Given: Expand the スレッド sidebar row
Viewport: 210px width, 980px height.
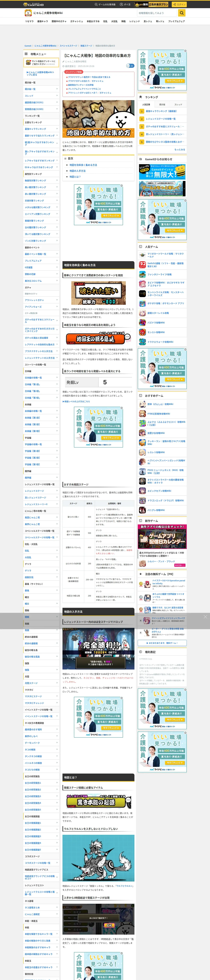Looking at the screenshot, I should tap(41, 96).
